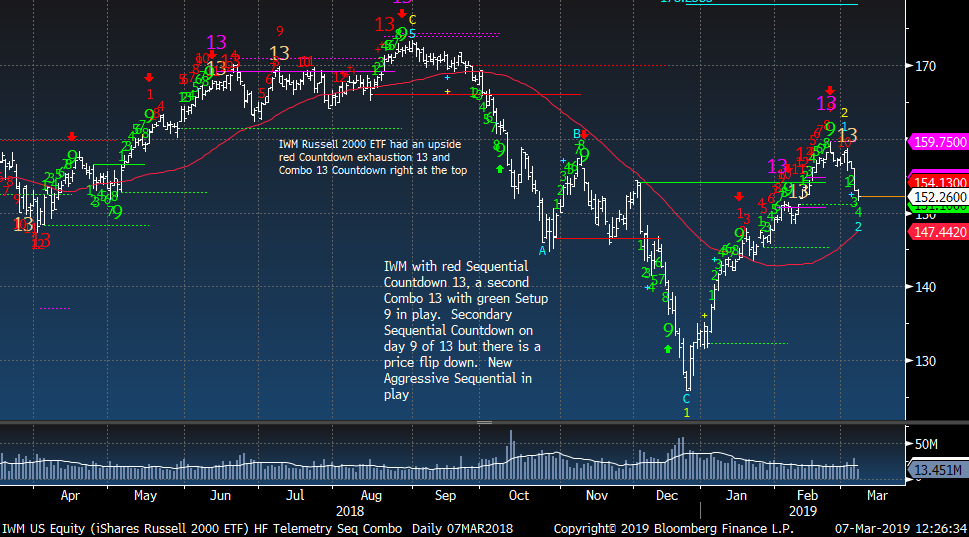The height and width of the screenshot is (537, 969).
Task: Select the red 13 marker at the August top
Action: (x=384, y=25)
